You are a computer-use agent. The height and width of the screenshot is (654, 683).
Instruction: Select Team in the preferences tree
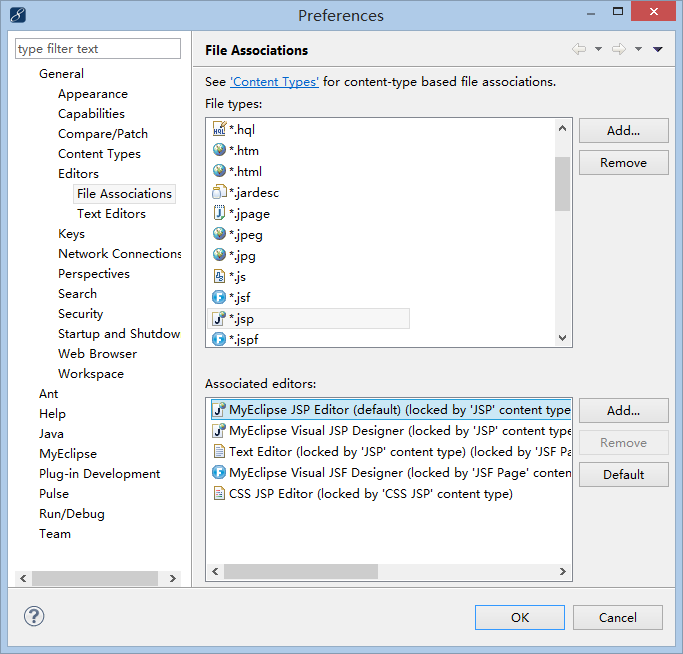click(x=55, y=534)
